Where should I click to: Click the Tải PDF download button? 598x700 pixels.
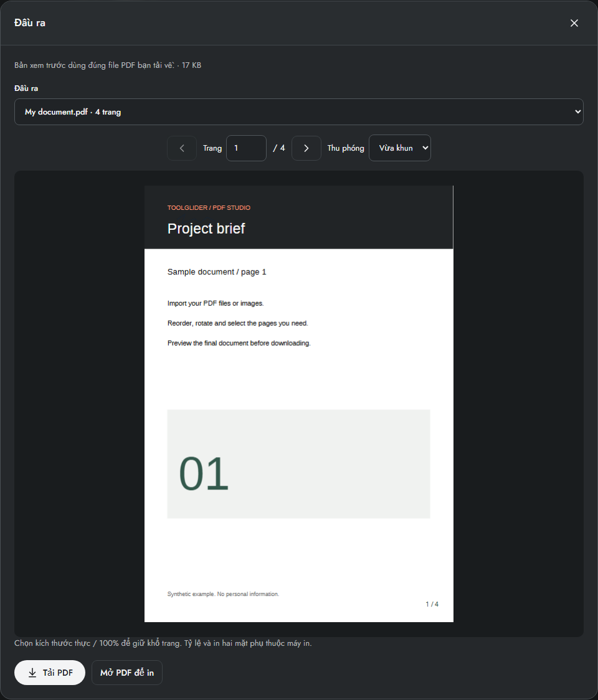tap(50, 673)
